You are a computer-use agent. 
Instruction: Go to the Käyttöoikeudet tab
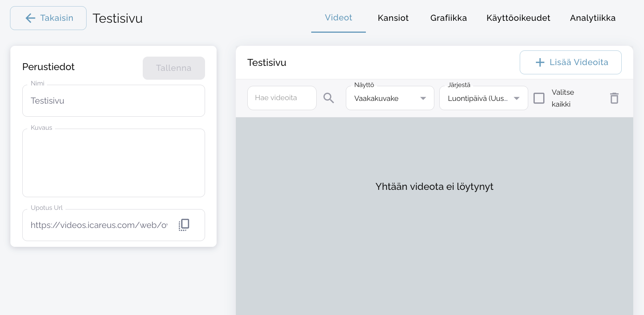(x=518, y=18)
